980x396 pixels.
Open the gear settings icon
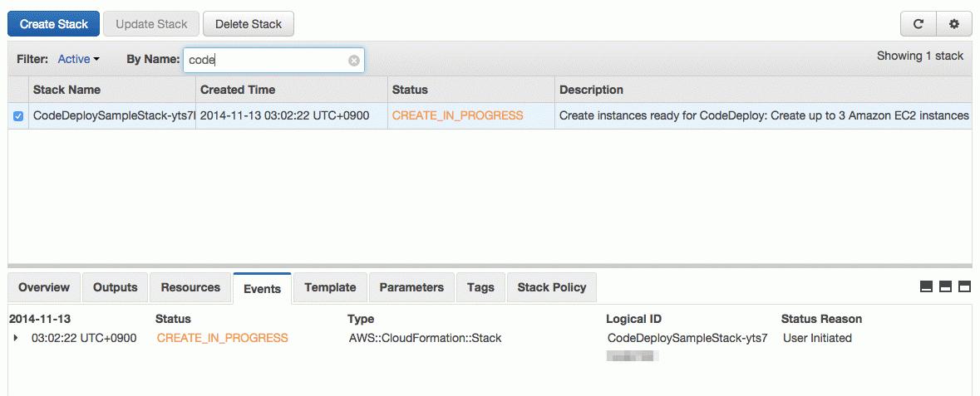click(953, 24)
